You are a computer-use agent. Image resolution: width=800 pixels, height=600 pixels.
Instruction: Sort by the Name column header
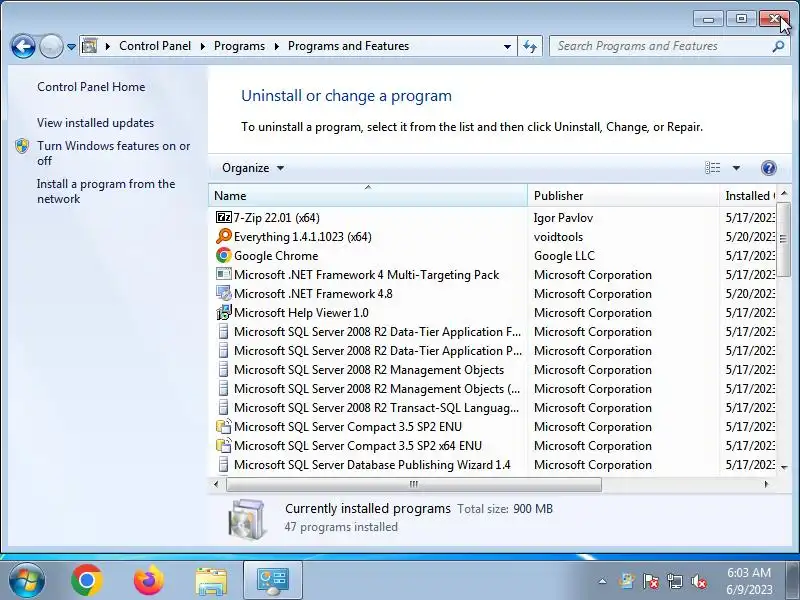[368, 195]
